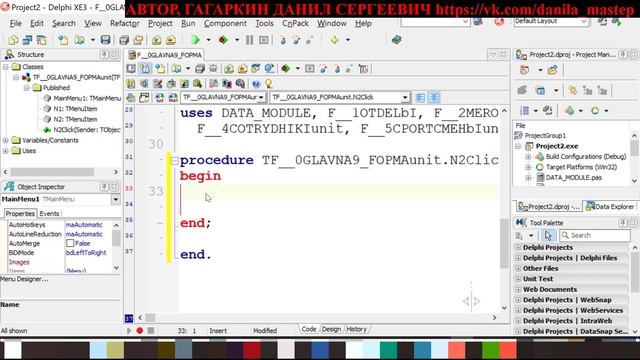640x360 pixels.
Task: Click the Pause execution button
Action: point(250,40)
